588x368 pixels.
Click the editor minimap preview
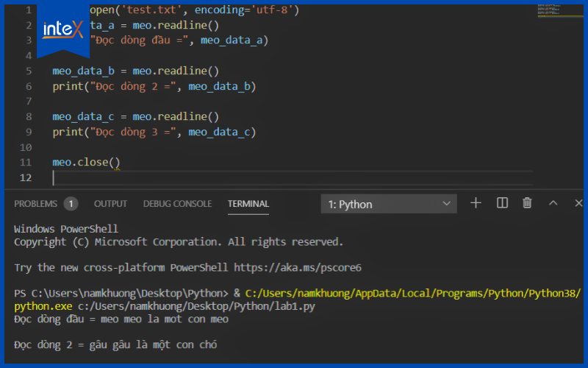(560, 10)
